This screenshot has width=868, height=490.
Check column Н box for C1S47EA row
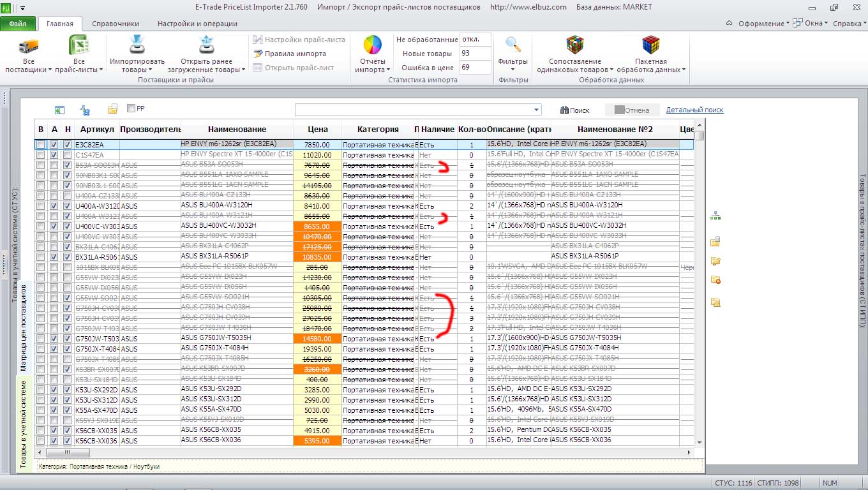point(68,155)
